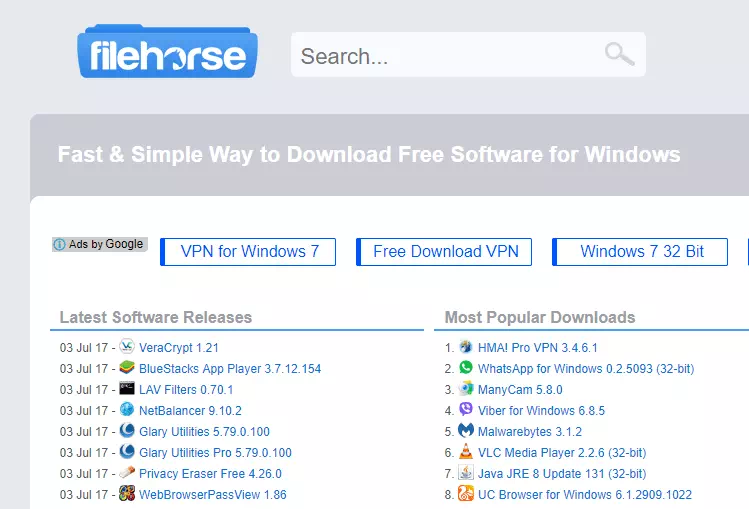Click the HMA! Pro VPN icon
749x509 pixels.
(466, 346)
